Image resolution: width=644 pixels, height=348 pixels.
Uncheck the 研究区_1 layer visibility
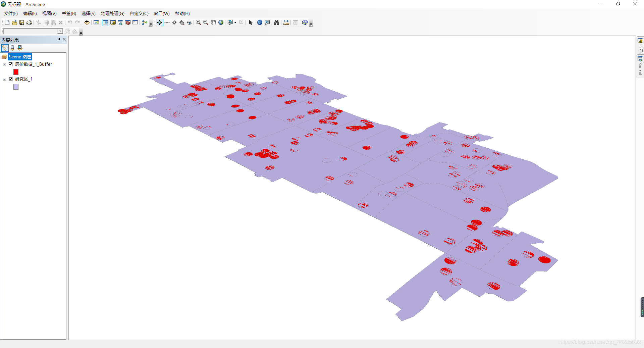[x=11, y=79]
